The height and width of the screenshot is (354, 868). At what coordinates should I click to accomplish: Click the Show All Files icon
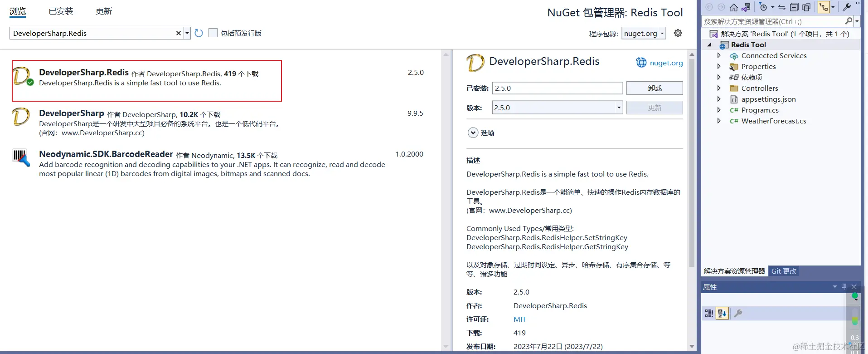tap(806, 7)
